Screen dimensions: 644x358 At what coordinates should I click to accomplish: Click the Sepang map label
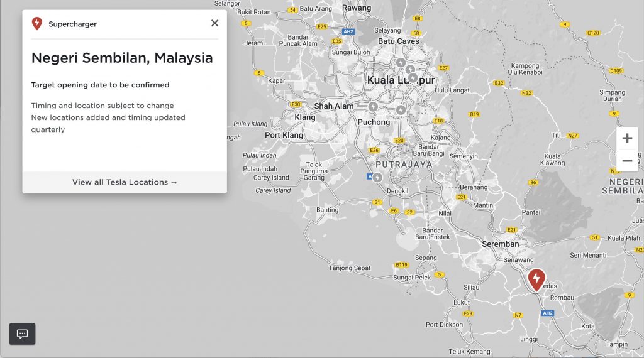[x=426, y=258]
